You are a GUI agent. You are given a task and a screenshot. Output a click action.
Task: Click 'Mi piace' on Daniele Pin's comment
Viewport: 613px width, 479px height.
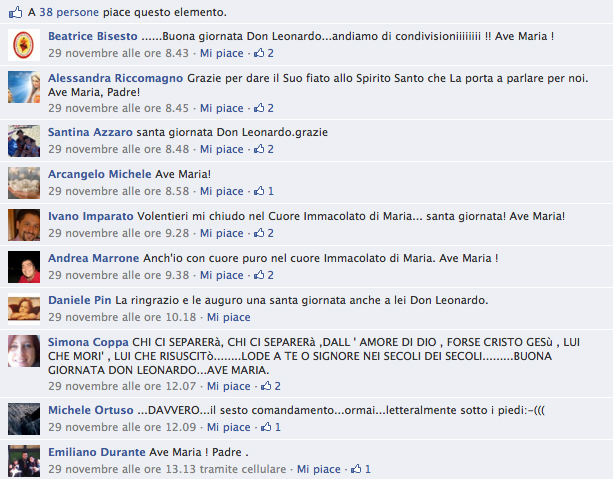[229, 317]
